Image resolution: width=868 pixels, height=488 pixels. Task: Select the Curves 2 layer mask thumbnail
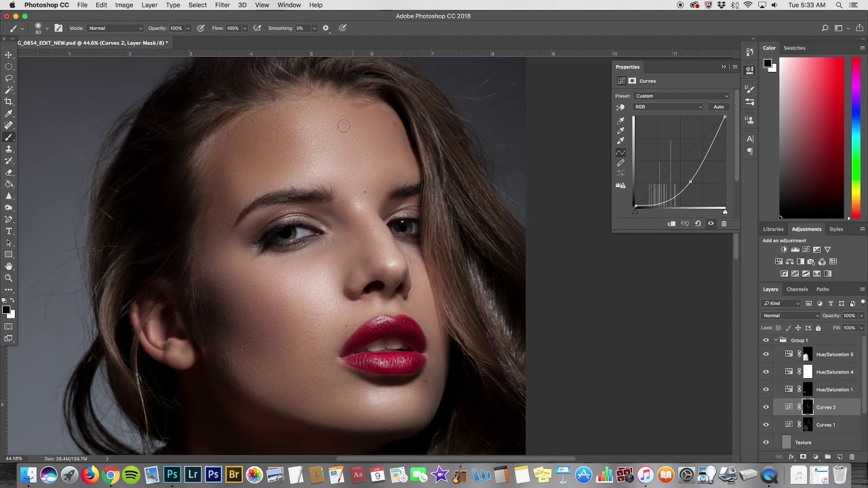pyautogui.click(x=808, y=407)
